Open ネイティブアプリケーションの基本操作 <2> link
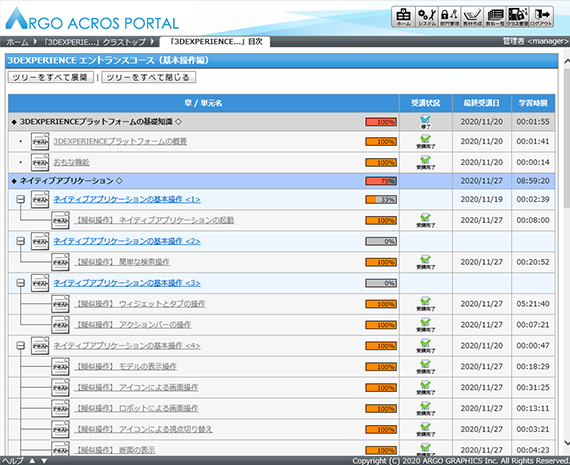 point(127,241)
